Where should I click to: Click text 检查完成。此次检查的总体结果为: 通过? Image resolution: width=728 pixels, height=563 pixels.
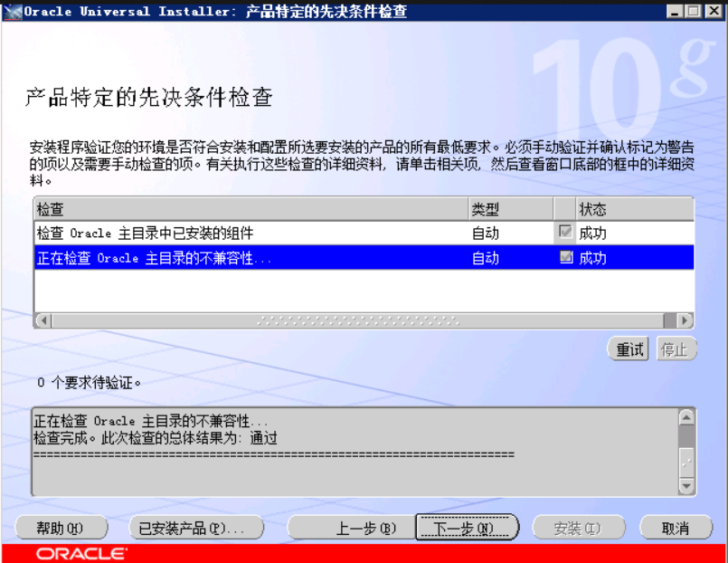tap(156, 438)
